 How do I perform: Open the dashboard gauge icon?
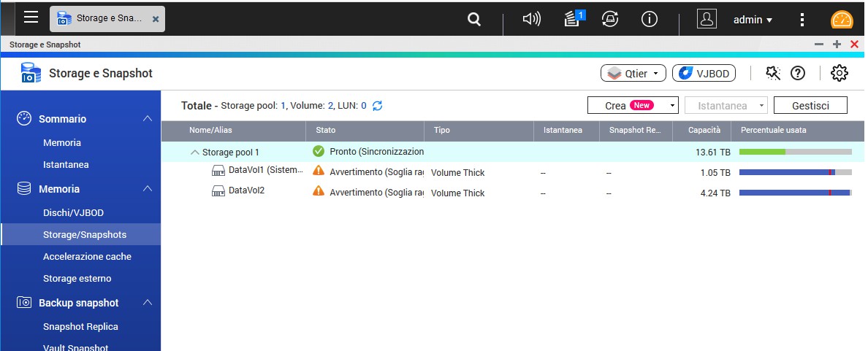point(842,20)
